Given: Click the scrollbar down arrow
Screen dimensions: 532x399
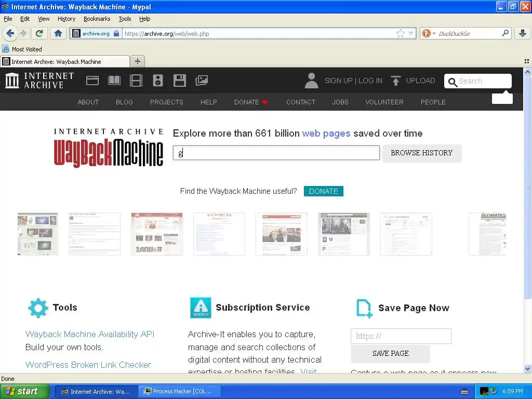Looking at the screenshot, I should pyautogui.click(x=527, y=368).
